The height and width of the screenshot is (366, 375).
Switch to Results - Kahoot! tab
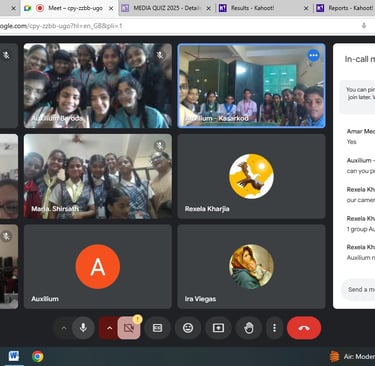coord(263,8)
